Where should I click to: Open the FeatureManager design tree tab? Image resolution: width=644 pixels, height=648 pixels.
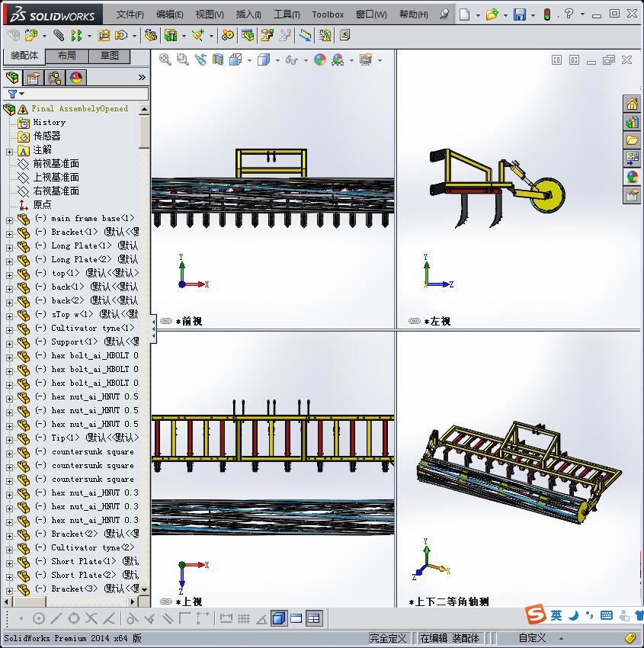click(x=12, y=77)
